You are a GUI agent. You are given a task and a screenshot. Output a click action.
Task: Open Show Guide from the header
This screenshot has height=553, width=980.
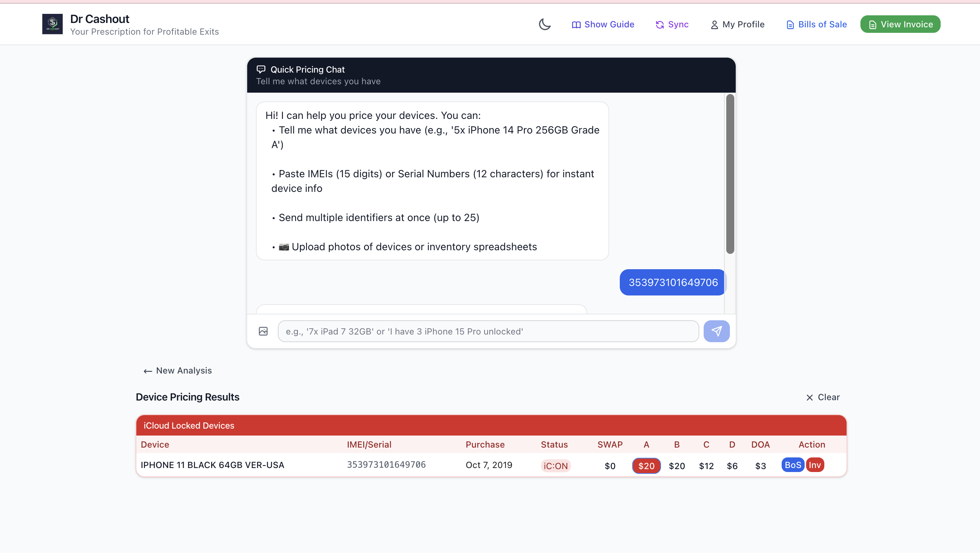(x=603, y=24)
